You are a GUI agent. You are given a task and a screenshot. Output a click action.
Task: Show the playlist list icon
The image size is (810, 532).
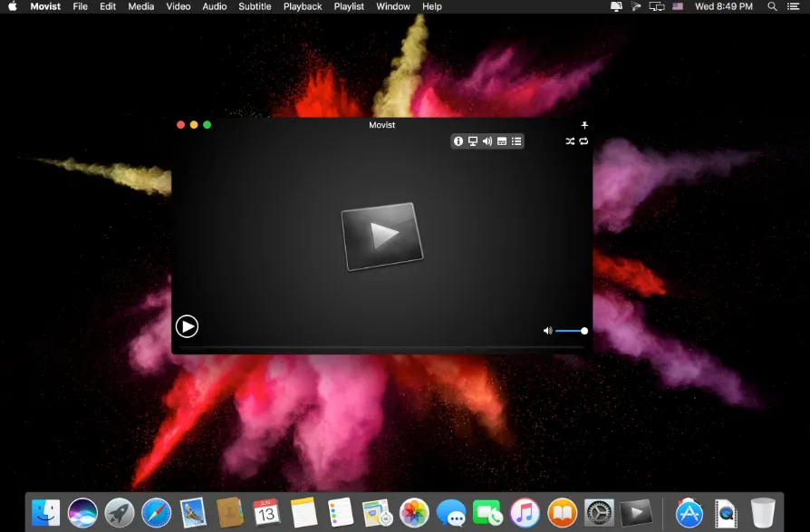pyautogui.click(x=516, y=141)
